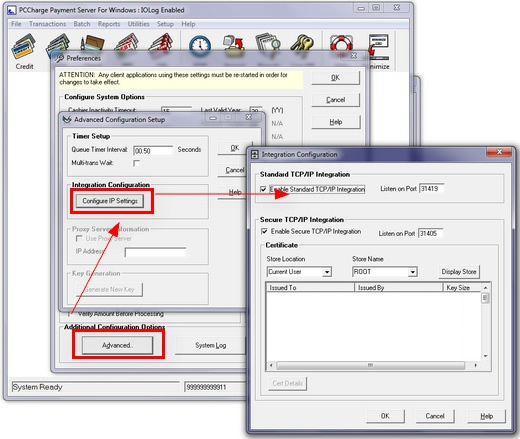Open the Store Name dropdown
Viewport: 520px width, 439px height.
click(x=413, y=272)
